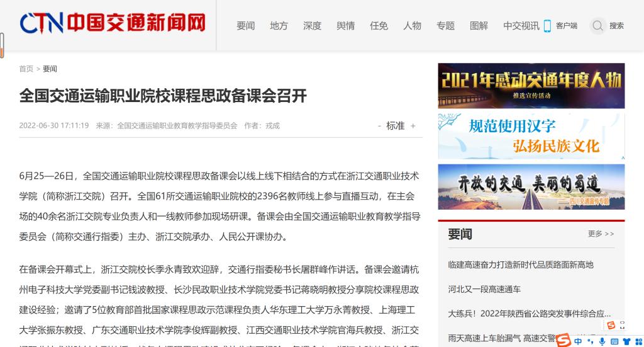Go to 首页 in the breadcrumb
This screenshot has width=644, height=347.
tap(26, 69)
